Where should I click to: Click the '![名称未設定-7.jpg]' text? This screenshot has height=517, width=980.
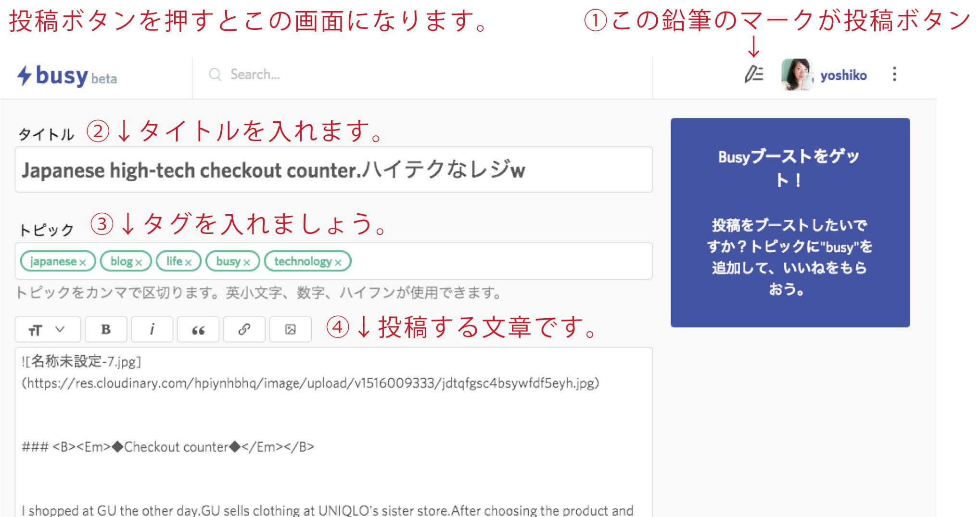point(81,361)
